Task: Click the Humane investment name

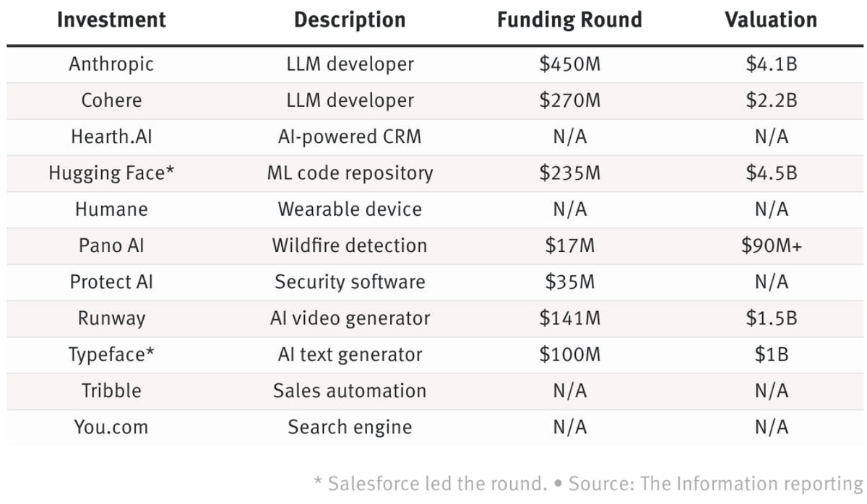Action: pos(111,209)
